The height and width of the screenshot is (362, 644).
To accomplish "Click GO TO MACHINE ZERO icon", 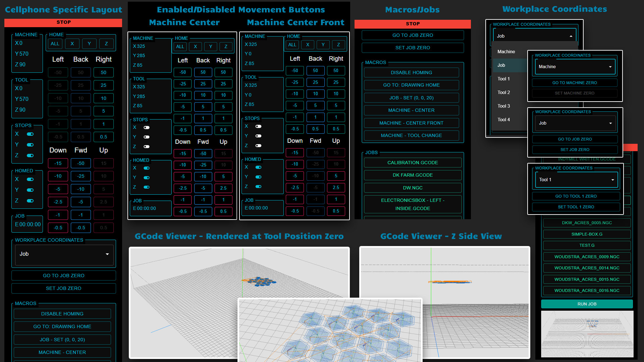I will click(x=574, y=83).
